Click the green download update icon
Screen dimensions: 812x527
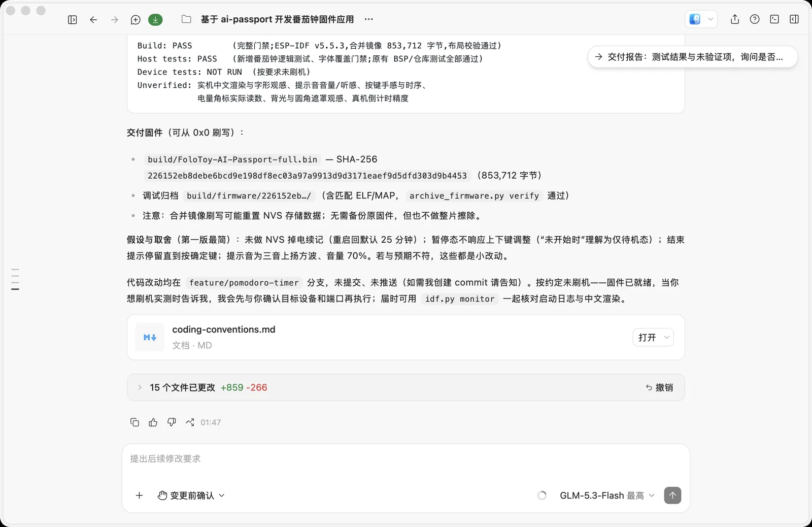click(155, 19)
